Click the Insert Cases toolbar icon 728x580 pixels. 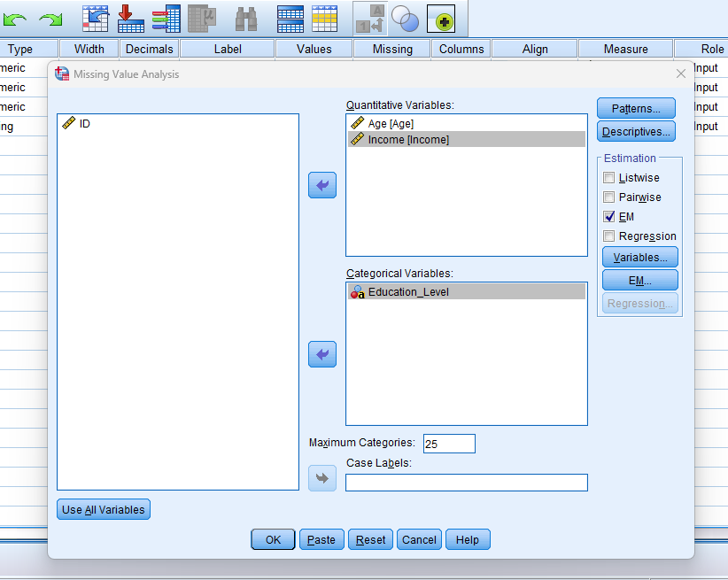click(131, 18)
